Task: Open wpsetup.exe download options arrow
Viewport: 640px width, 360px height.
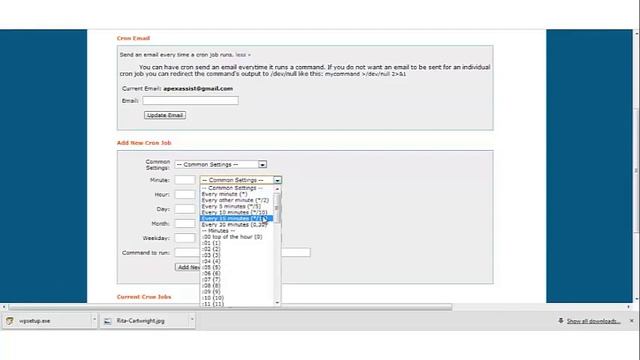Action: click(94, 320)
